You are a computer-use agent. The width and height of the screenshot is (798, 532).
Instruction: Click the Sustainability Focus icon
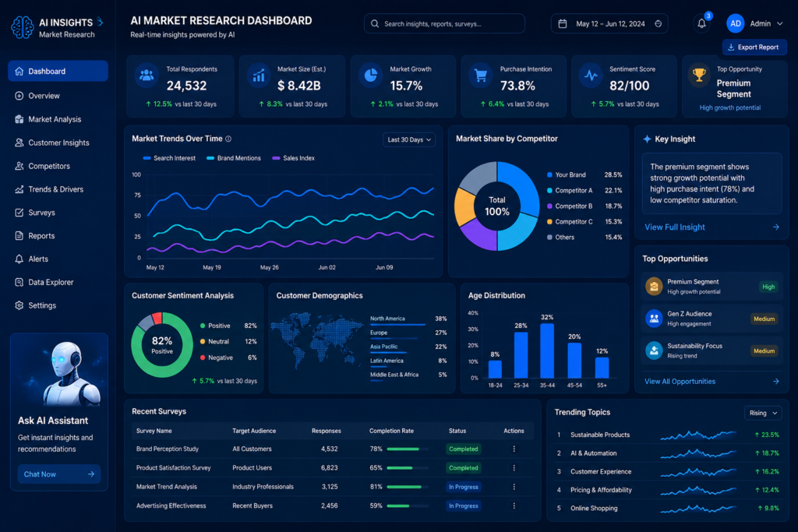(x=654, y=351)
